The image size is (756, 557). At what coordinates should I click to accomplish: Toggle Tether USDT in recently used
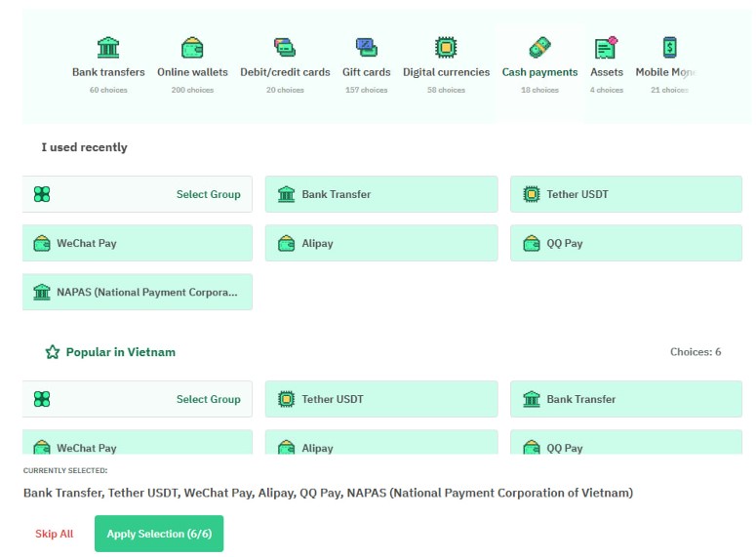click(626, 194)
